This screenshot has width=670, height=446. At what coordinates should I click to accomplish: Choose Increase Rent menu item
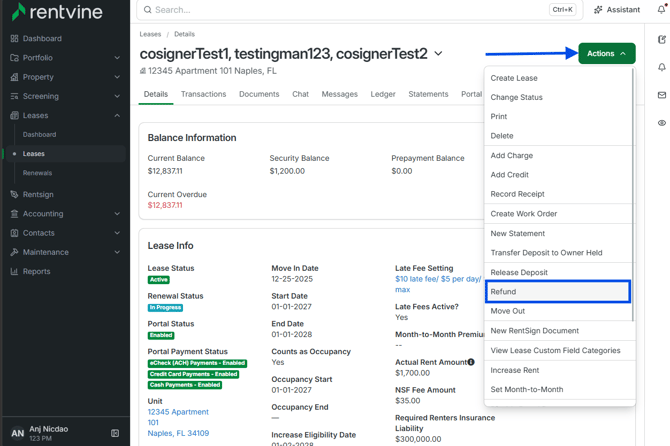click(558, 370)
